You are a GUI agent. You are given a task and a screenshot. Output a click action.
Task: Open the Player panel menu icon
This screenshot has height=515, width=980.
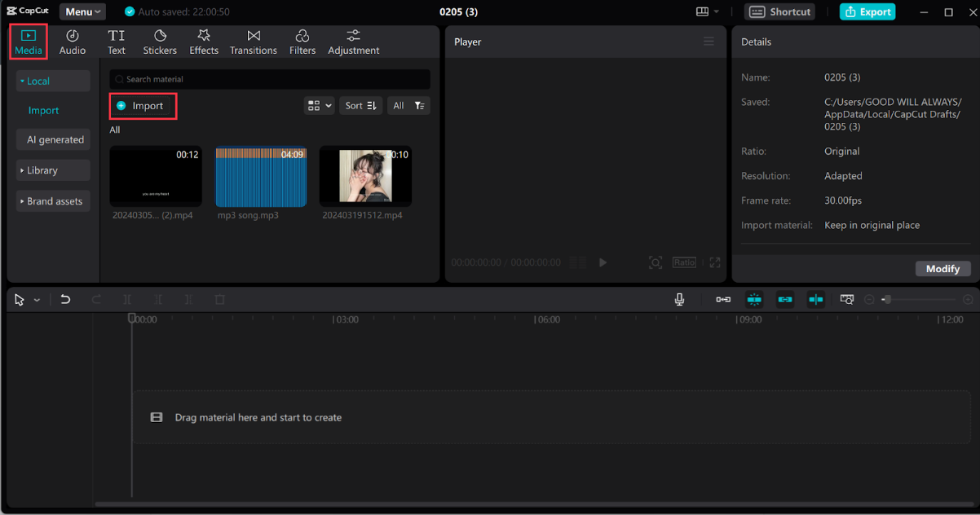709,42
